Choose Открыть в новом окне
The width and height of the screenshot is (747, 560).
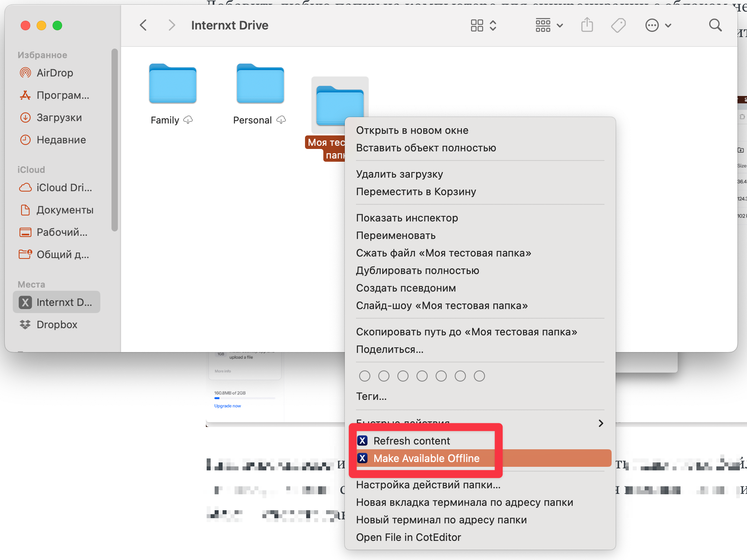[480, 130]
